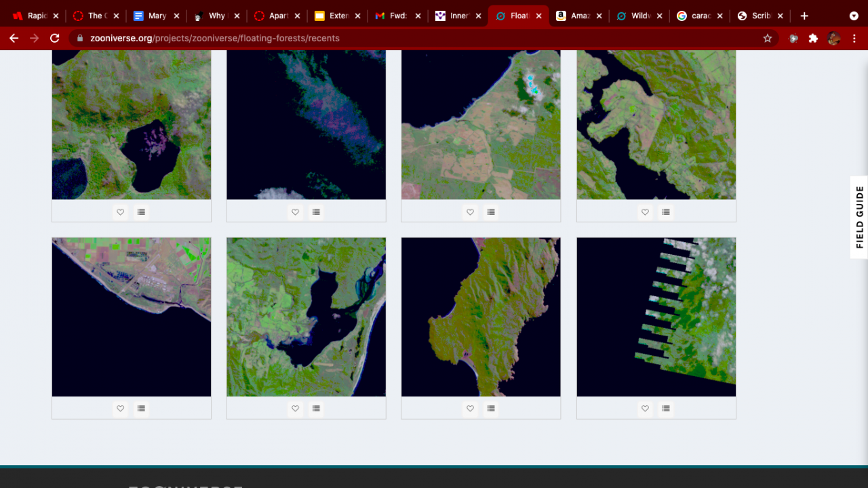This screenshot has height=488, width=868.
Task: Add green-fields bay image to a collection
Action: [316, 409]
